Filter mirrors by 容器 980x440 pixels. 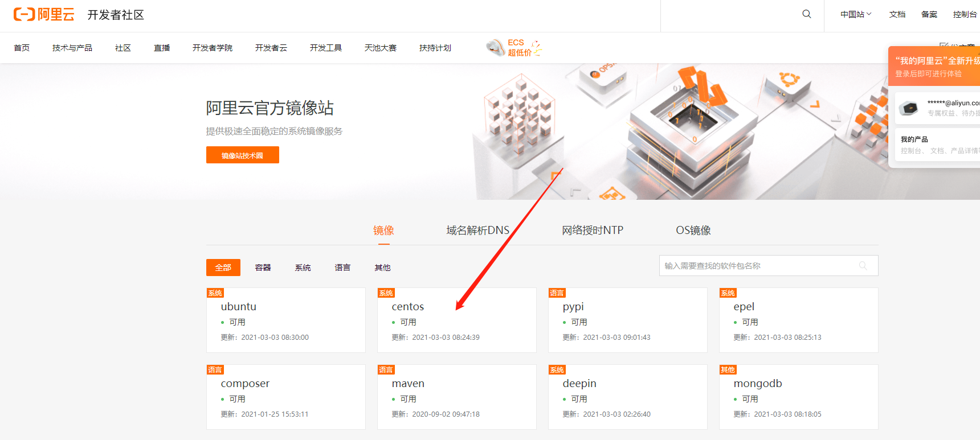[263, 268]
